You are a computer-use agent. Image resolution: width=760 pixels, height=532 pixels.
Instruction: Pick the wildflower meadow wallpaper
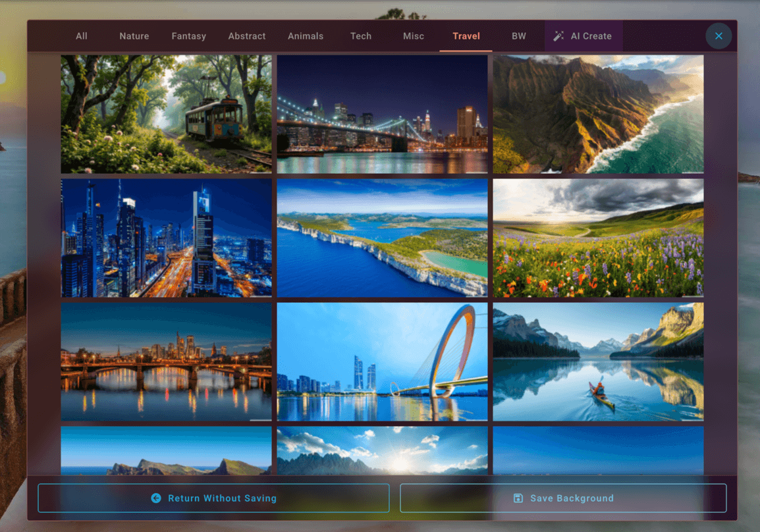pos(598,238)
